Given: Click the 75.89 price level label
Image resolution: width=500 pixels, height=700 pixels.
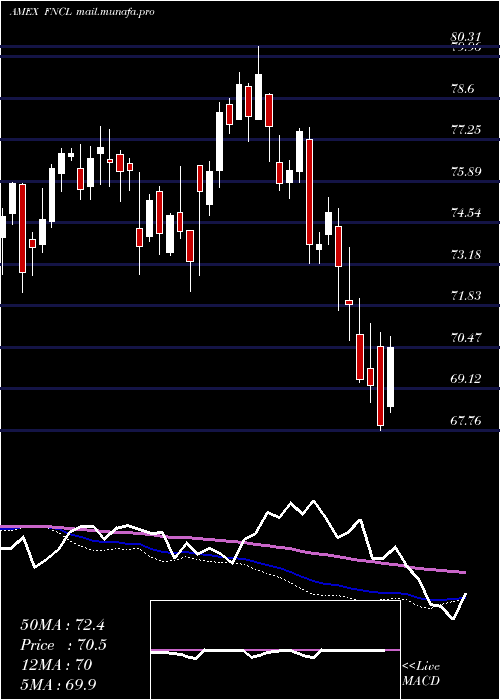Looking at the screenshot, I should tap(467, 171).
